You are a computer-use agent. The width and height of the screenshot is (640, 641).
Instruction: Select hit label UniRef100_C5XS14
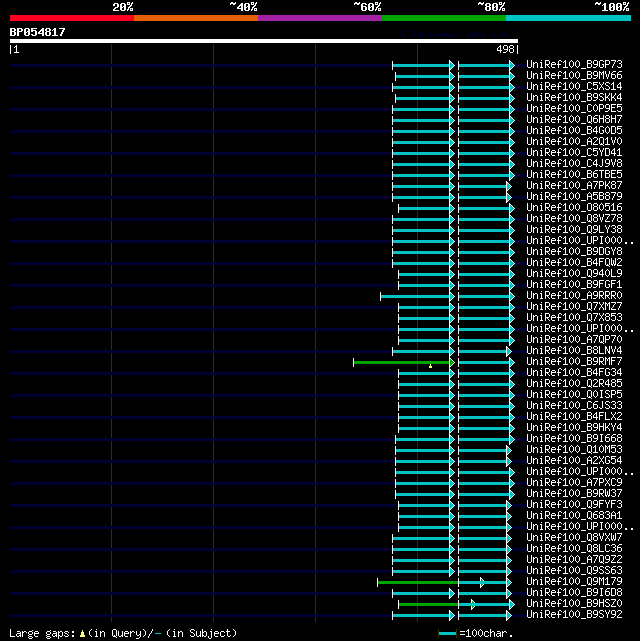click(574, 87)
